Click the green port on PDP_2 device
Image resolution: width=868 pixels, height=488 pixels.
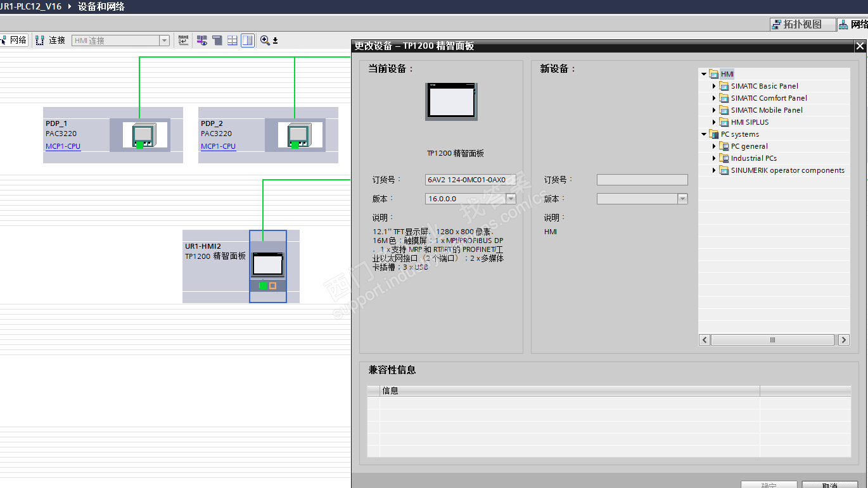pyautogui.click(x=295, y=145)
